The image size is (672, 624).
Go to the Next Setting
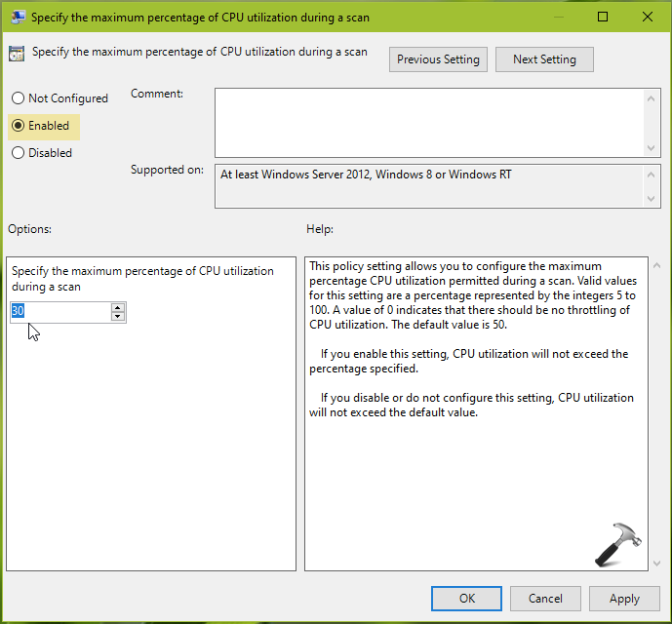coord(544,59)
